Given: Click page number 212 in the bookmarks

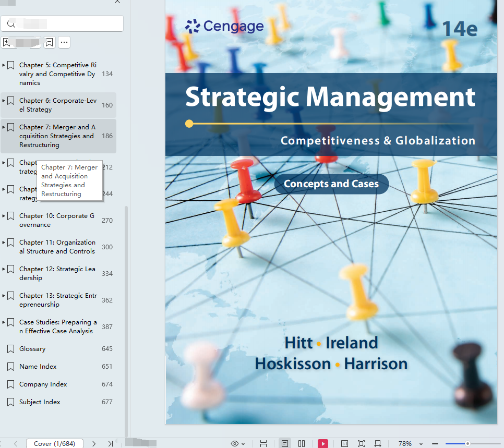Looking at the screenshot, I should pos(107,167).
